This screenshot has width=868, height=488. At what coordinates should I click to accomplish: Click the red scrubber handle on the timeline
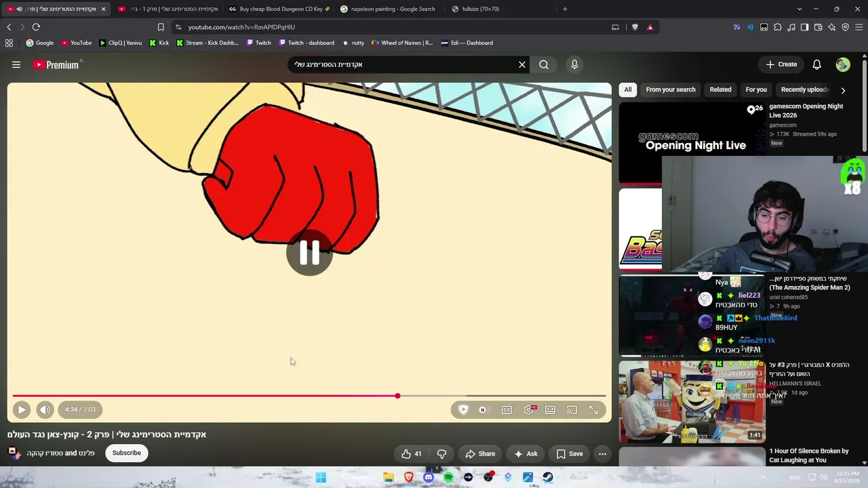[x=397, y=396]
